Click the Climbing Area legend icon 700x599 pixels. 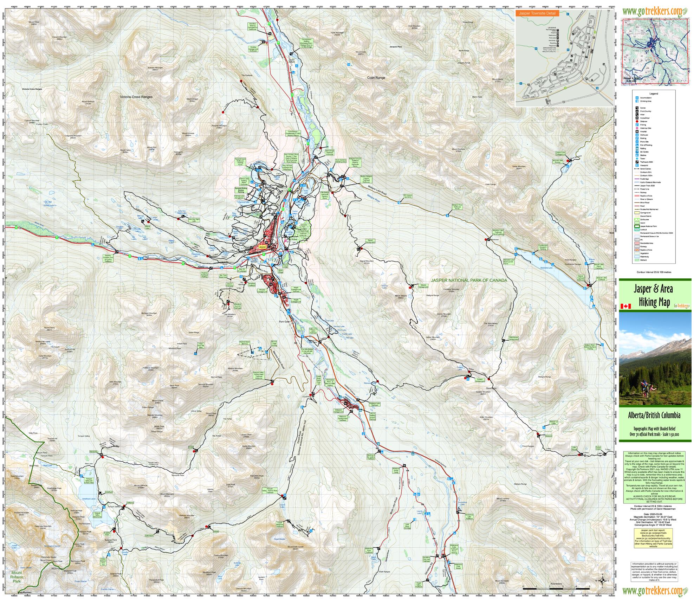pyautogui.click(x=637, y=101)
